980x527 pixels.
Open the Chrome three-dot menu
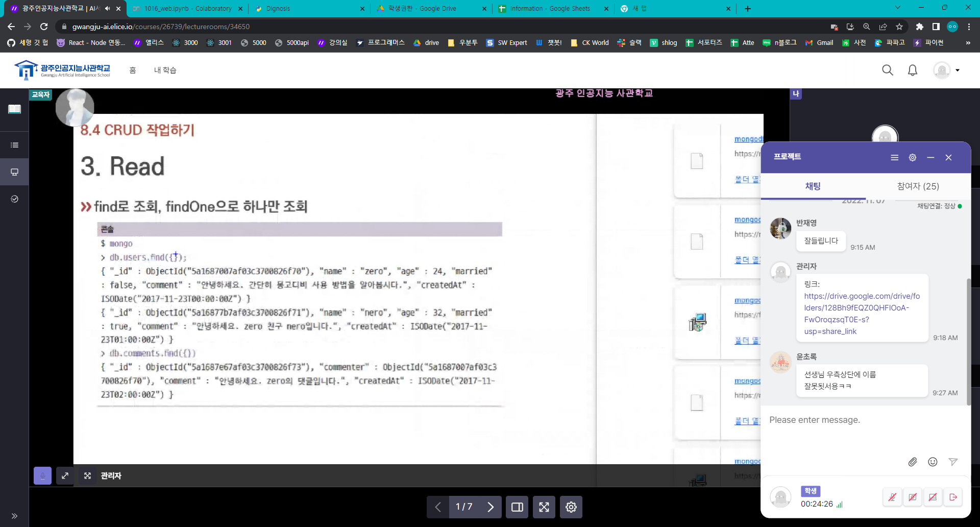(969, 27)
